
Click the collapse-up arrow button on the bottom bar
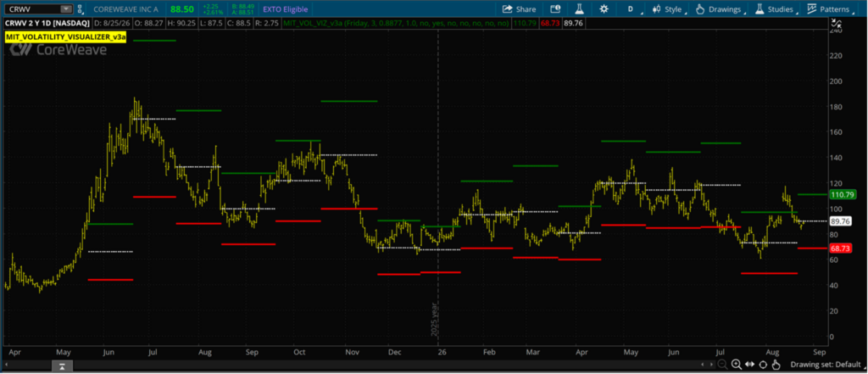(x=63, y=366)
